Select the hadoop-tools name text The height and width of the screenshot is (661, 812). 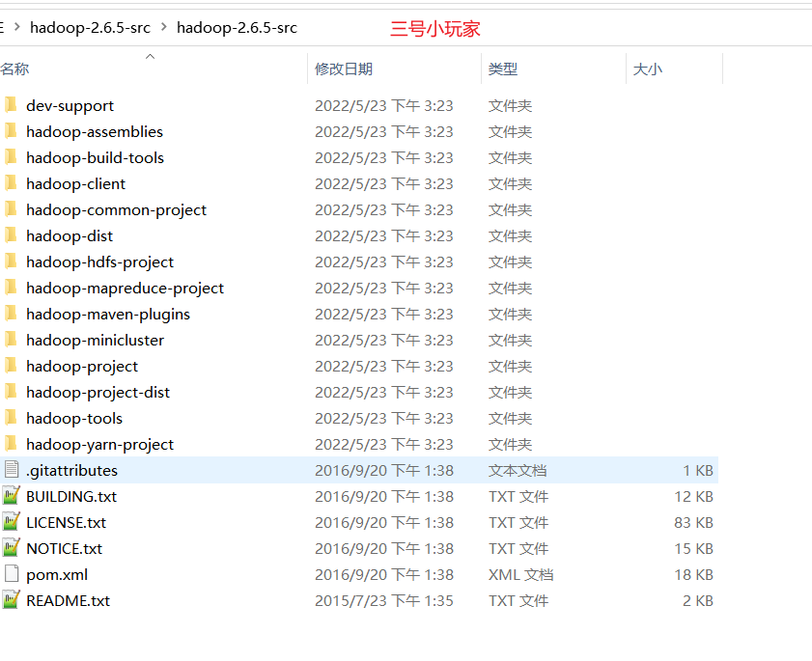[74, 418]
